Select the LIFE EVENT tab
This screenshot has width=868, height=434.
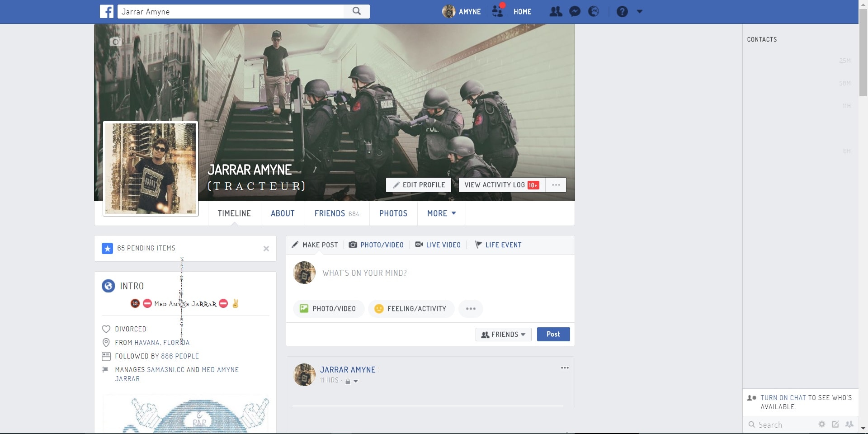point(498,245)
